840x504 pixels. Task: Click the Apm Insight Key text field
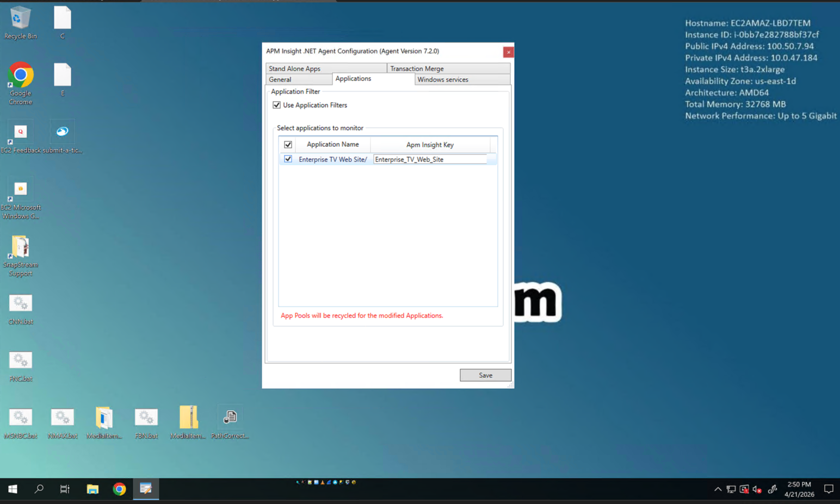(x=429, y=159)
